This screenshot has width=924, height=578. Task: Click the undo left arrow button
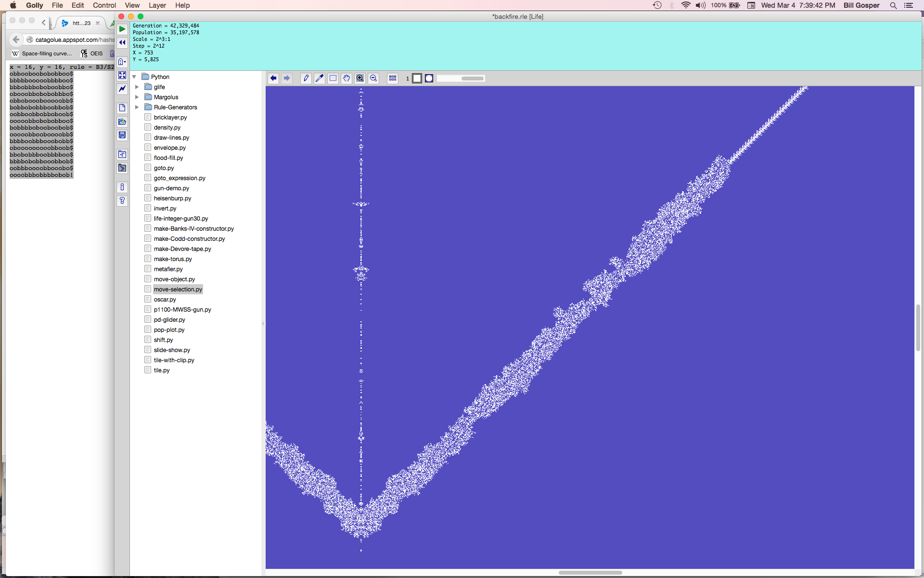[273, 78]
